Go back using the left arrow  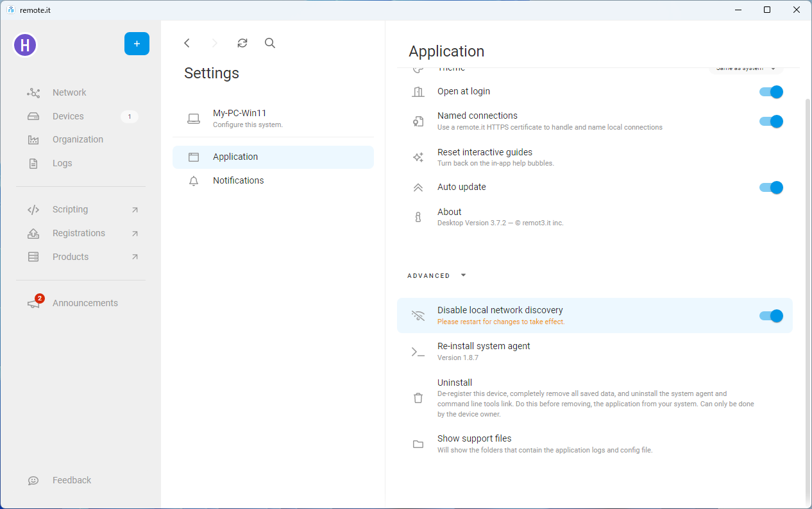tap(187, 43)
